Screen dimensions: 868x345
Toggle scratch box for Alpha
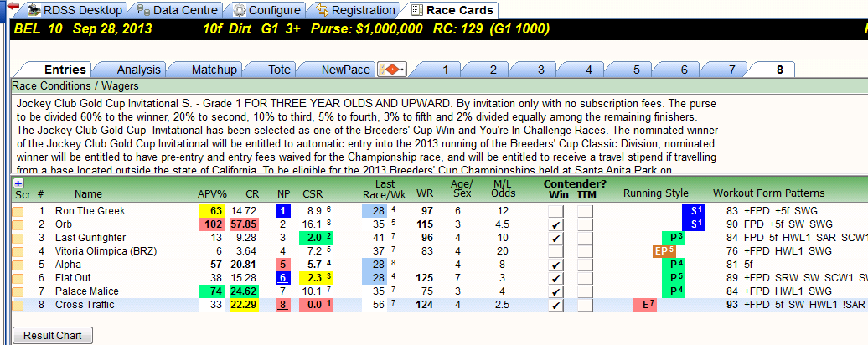18,265
